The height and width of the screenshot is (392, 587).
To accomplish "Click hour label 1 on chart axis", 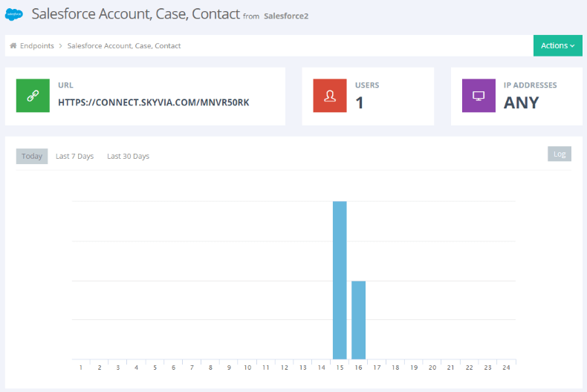I will pyautogui.click(x=81, y=367).
